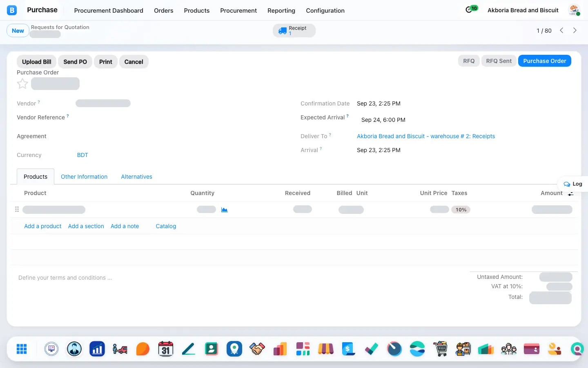588x368 pixels.
Task: Switch to the Other Information tab
Action: point(84,177)
